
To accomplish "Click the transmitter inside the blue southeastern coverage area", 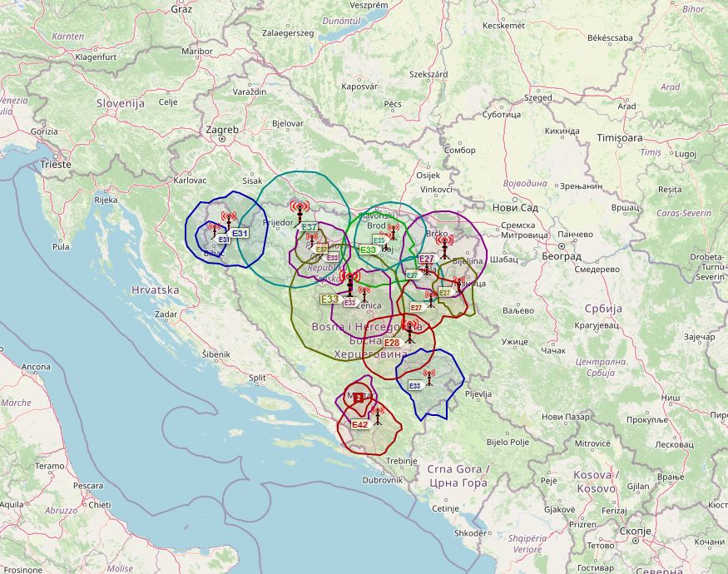I will pos(429,378).
